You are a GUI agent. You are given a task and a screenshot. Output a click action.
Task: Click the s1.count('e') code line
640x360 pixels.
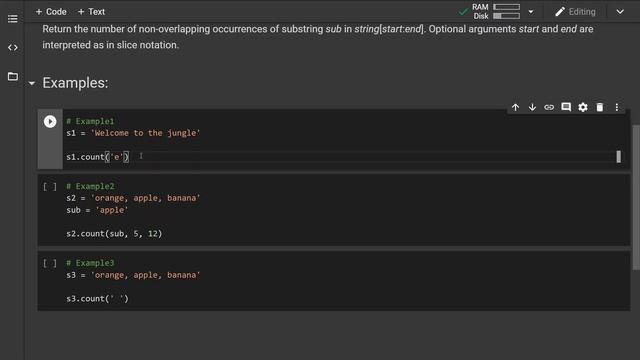[x=98, y=157]
